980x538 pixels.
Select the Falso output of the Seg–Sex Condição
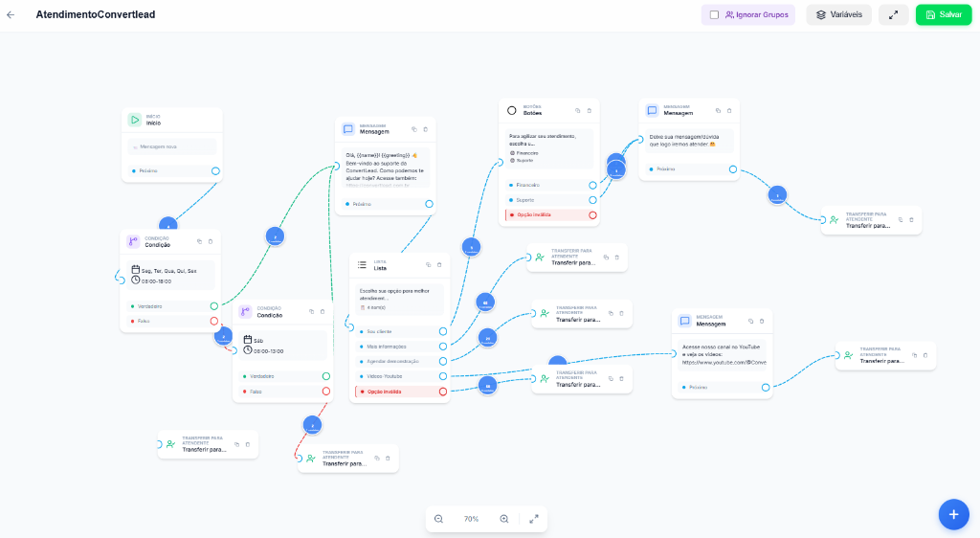pyautogui.click(x=214, y=322)
